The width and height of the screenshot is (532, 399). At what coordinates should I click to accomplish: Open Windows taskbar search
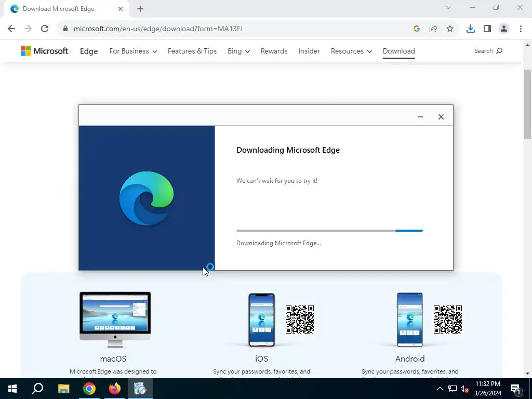point(37,389)
